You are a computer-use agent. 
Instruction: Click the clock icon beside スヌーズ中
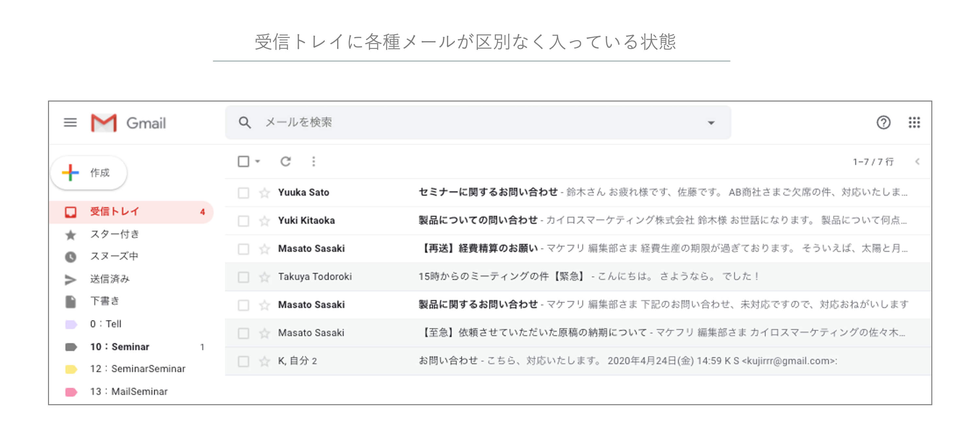(x=70, y=257)
